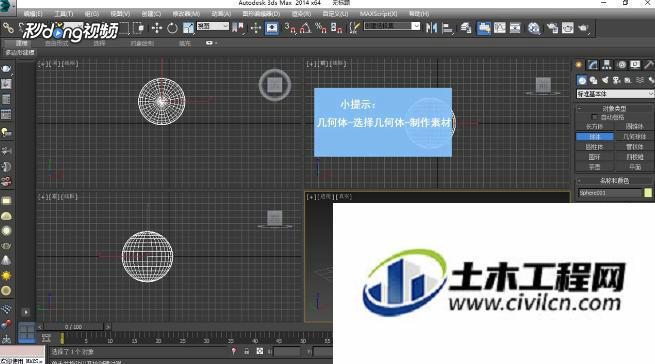The width and height of the screenshot is (655, 364).
Task: Toggle Angle Snap
Action: point(305,28)
